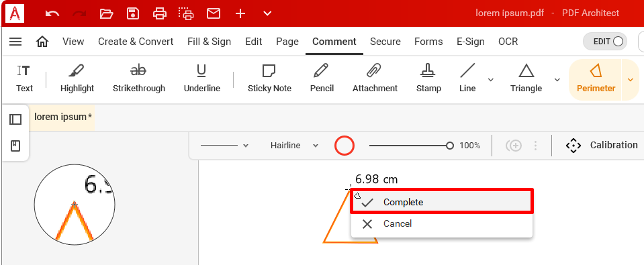Screen dimensions: 644x265
Task: Open the bookmarks panel icon
Action: tap(15, 146)
